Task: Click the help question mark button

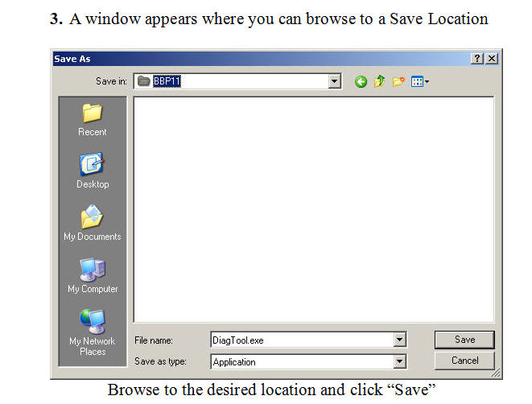Action: (x=477, y=59)
